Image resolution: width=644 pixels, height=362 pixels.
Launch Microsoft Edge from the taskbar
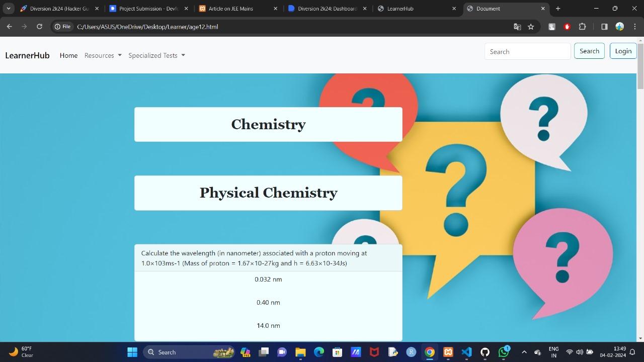click(x=319, y=352)
